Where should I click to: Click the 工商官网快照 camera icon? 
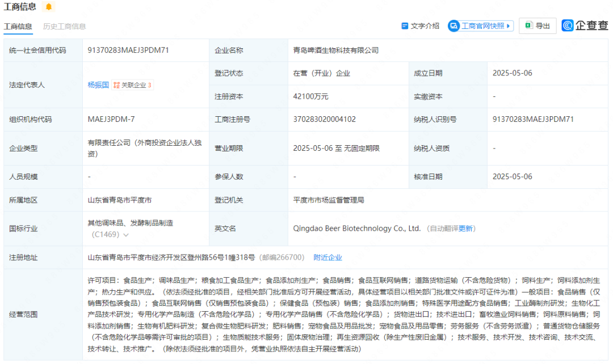coord(454,26)
